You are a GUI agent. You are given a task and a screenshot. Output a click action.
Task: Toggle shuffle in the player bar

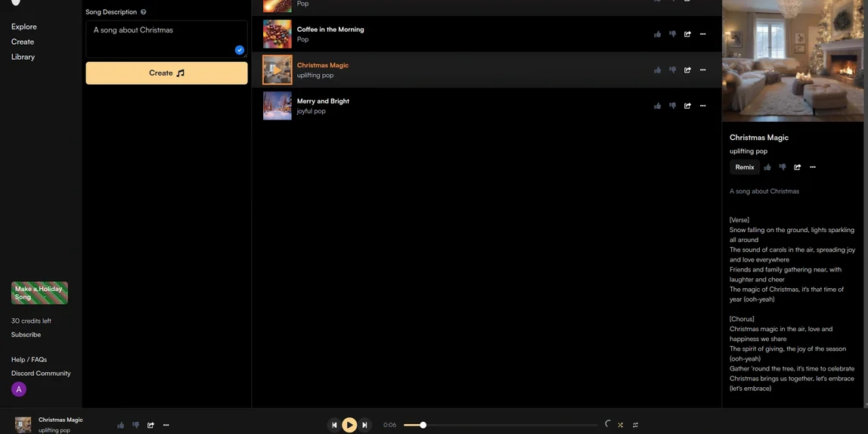tap(621, 425)
